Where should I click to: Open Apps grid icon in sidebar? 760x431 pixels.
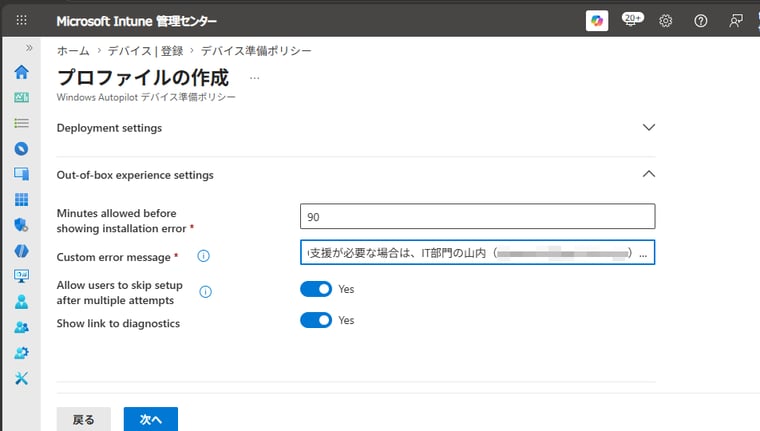coord(21,199)
